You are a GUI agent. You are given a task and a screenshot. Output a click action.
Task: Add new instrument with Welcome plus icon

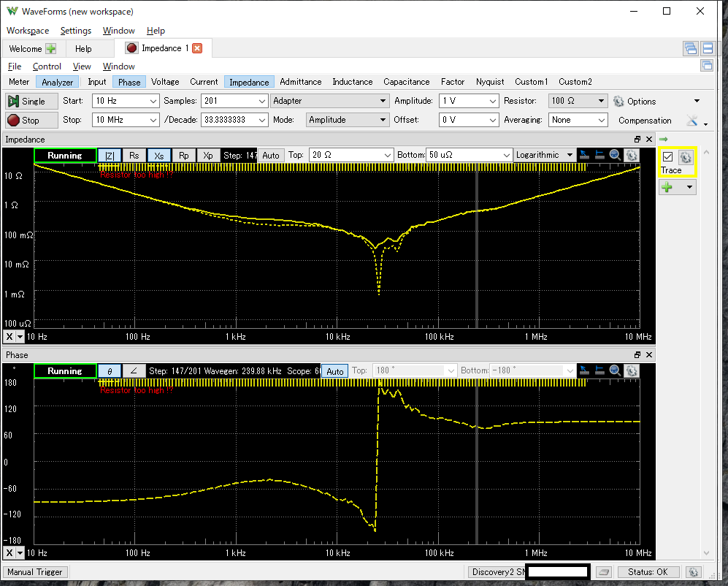click(50, 49)
